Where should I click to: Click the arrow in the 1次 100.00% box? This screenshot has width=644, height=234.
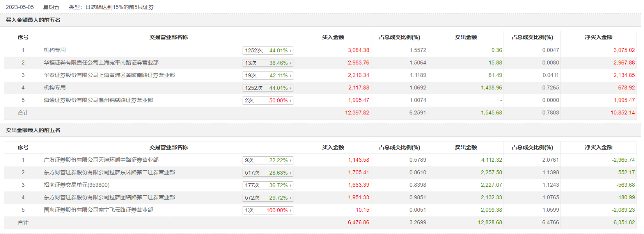291,210
